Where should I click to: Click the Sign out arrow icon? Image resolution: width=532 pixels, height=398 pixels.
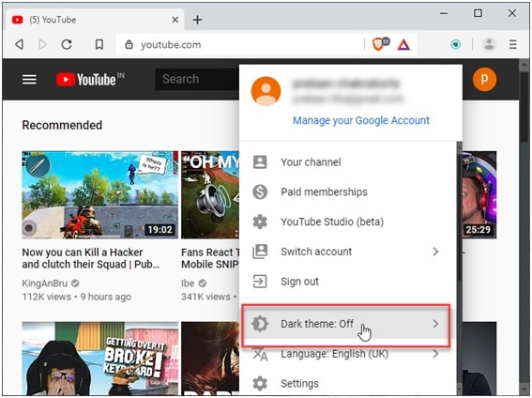260,282
